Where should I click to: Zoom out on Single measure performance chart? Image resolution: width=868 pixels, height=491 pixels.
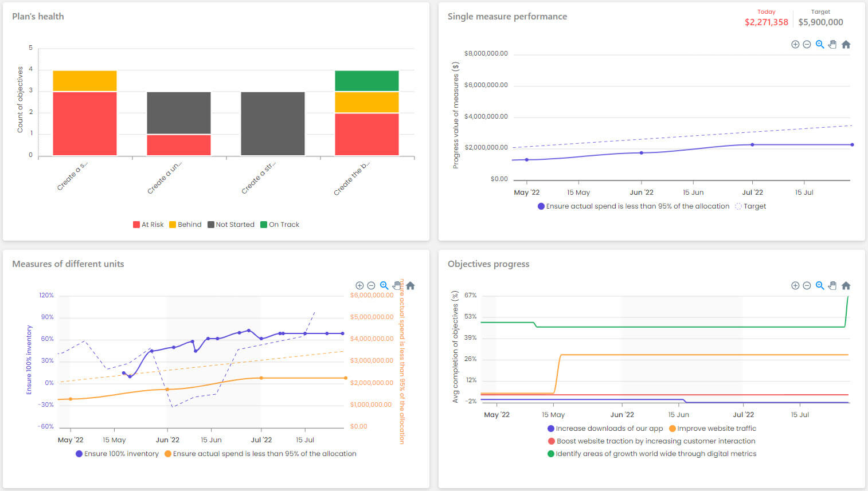coord(807,45)
